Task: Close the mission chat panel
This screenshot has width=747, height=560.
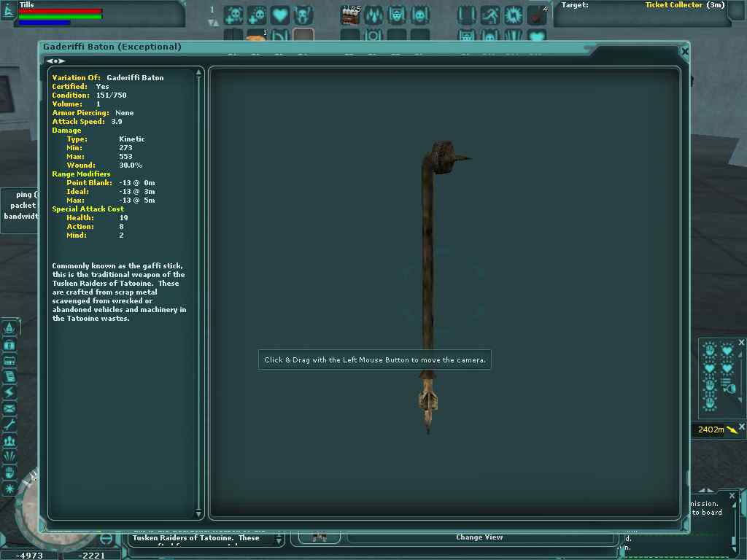Action: (732, 496)
